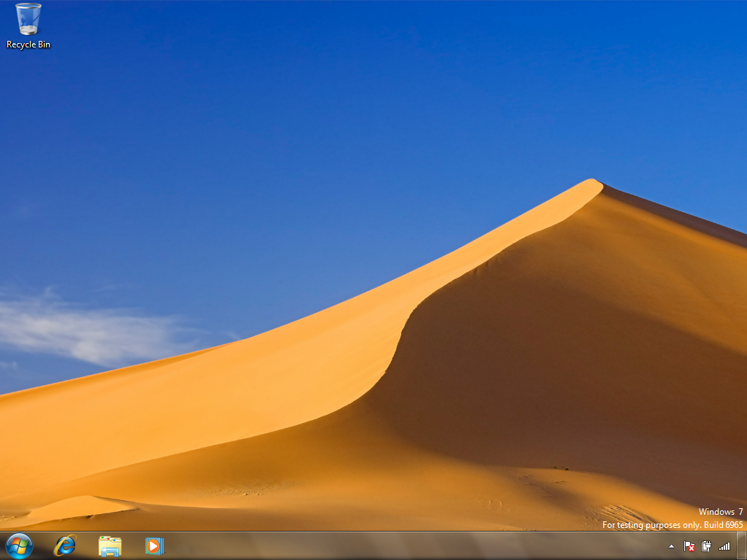Open Action Center flag icon in tray
The width and height of the screenshot is (747, 560).
click(689, 546)
